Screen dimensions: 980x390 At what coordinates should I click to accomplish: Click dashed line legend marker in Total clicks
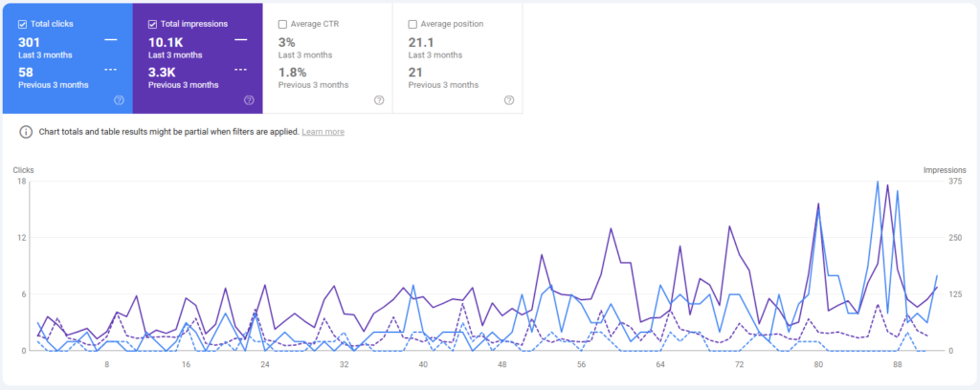(x=111, y=71)
